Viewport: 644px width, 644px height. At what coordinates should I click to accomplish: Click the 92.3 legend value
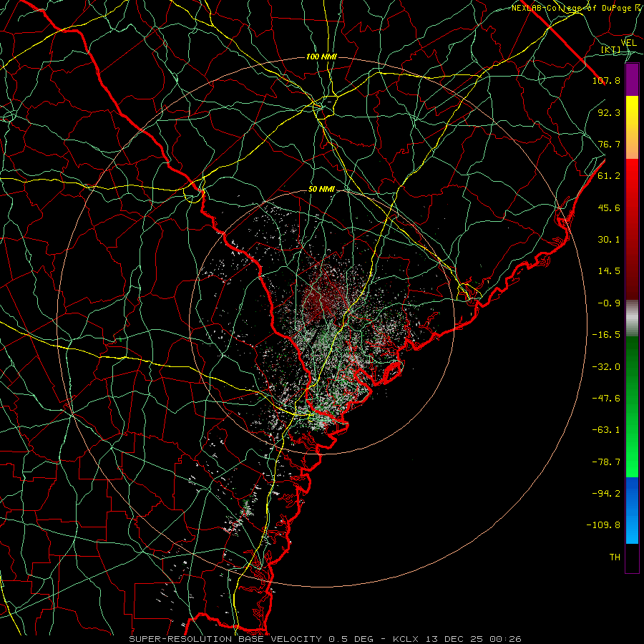click(x=609, y=112)
